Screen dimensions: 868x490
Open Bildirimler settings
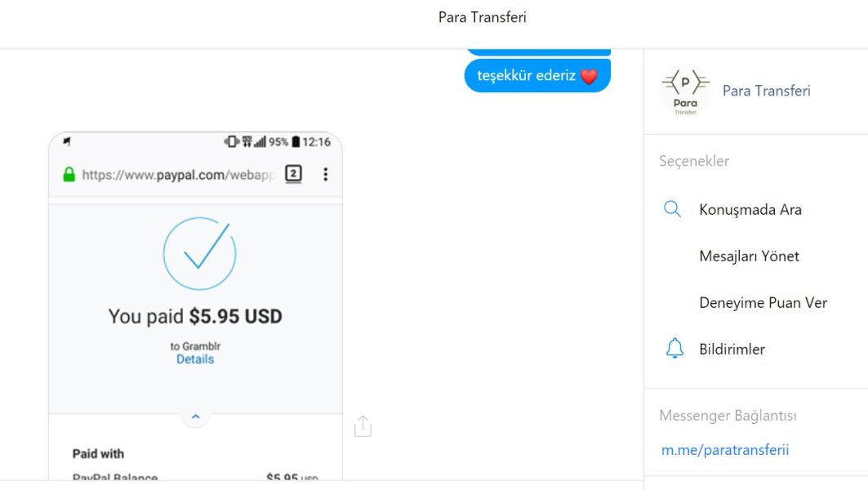(x=732, y=349)
